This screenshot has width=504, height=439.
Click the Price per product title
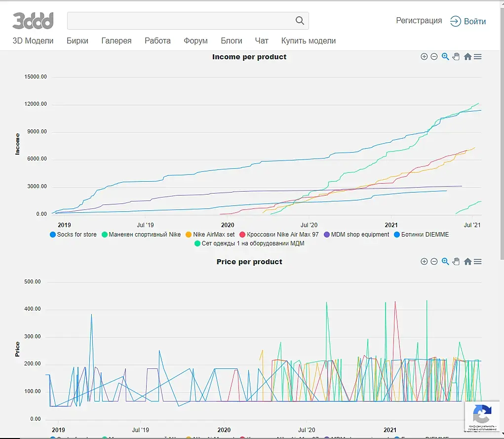click(249, 262)
